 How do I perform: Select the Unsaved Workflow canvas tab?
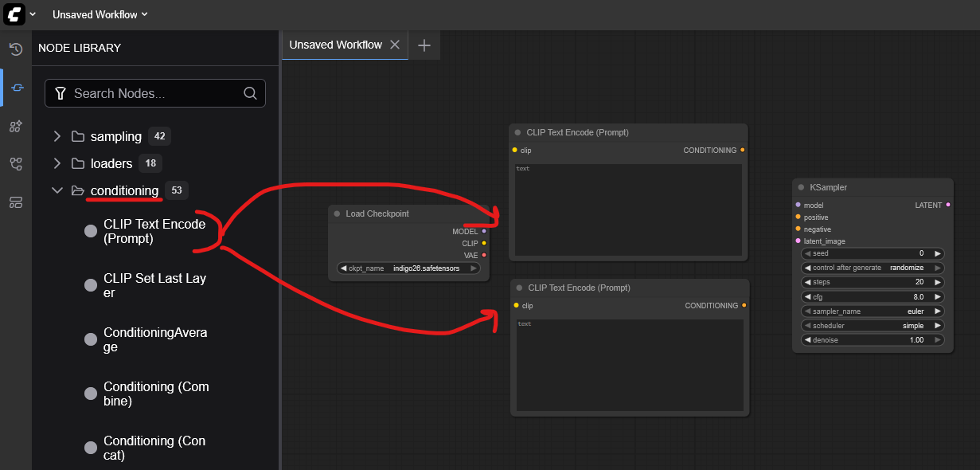click(x=335, y=45)
